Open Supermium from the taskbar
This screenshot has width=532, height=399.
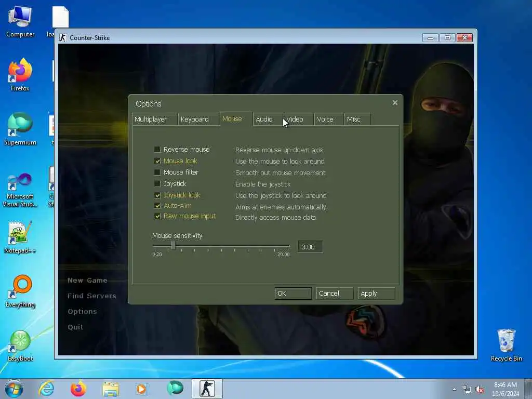(175, 388)
